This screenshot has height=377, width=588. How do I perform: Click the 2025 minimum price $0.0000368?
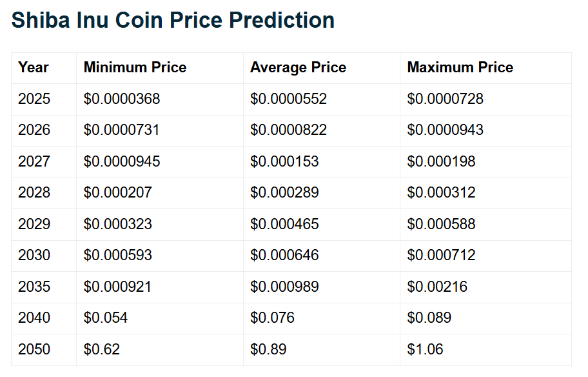click(122, 99)
